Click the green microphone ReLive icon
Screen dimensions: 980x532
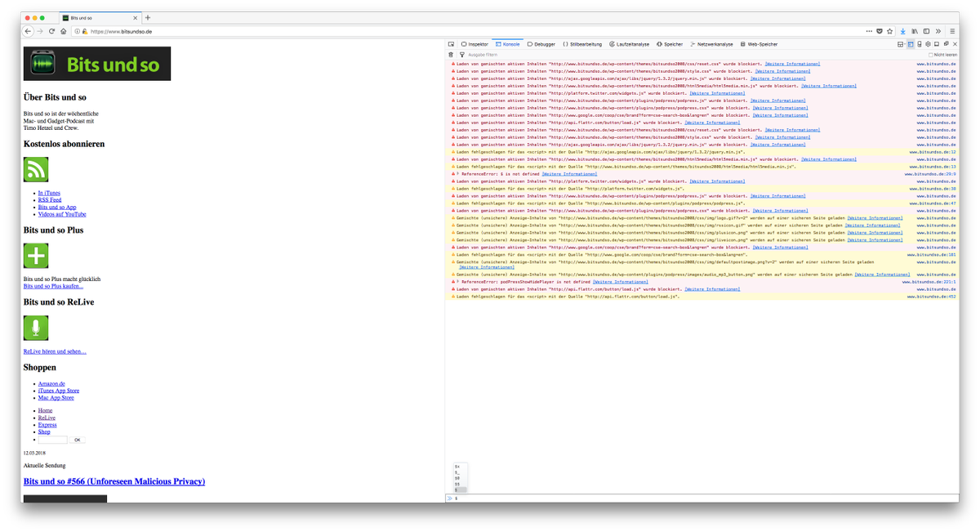[x=36, y=327]
